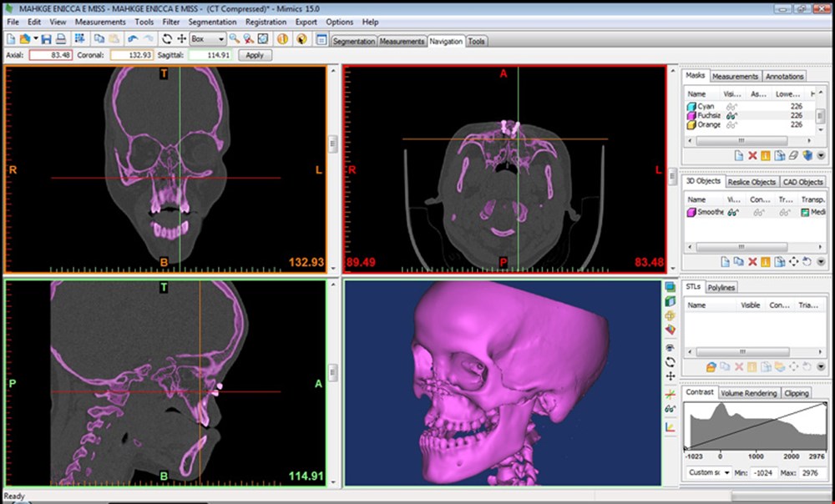Click the New project icon in toolbar
Viewport: 835px width, 504px height.
pyautogui.click(x=11, y=39)
